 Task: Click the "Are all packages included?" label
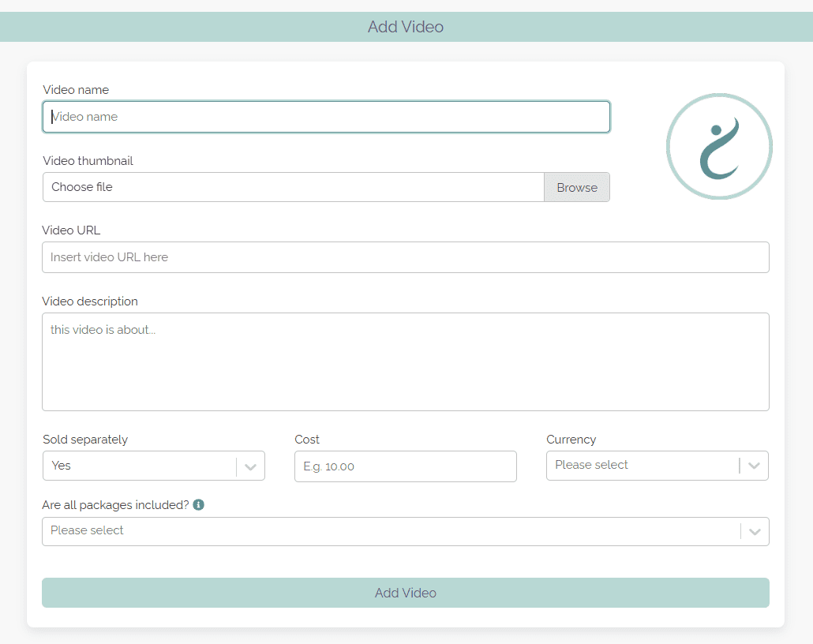tap(116, 505)
